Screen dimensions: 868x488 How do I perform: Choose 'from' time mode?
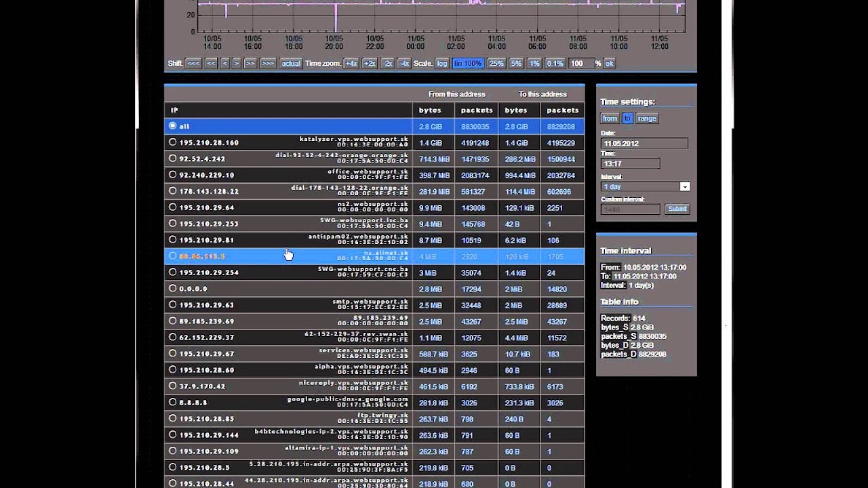(610, 118)
